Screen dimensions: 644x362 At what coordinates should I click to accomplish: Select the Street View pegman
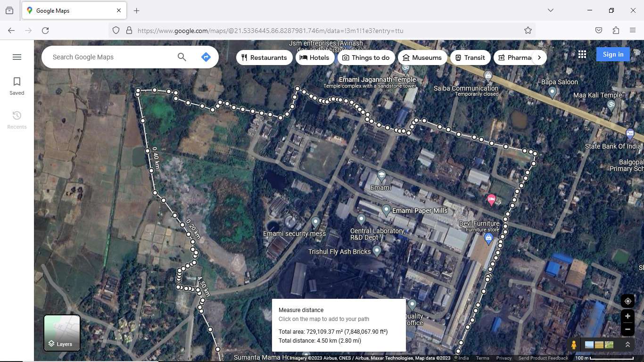574,345
